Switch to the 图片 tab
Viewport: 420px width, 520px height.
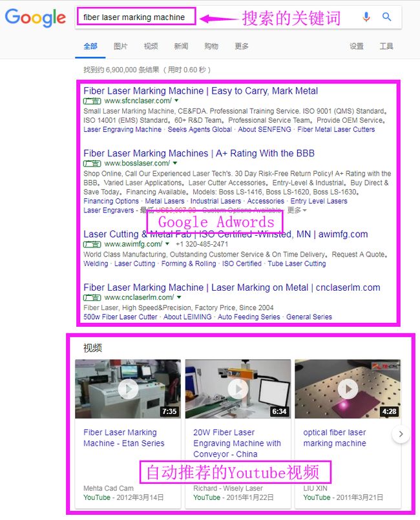(120, 46)
